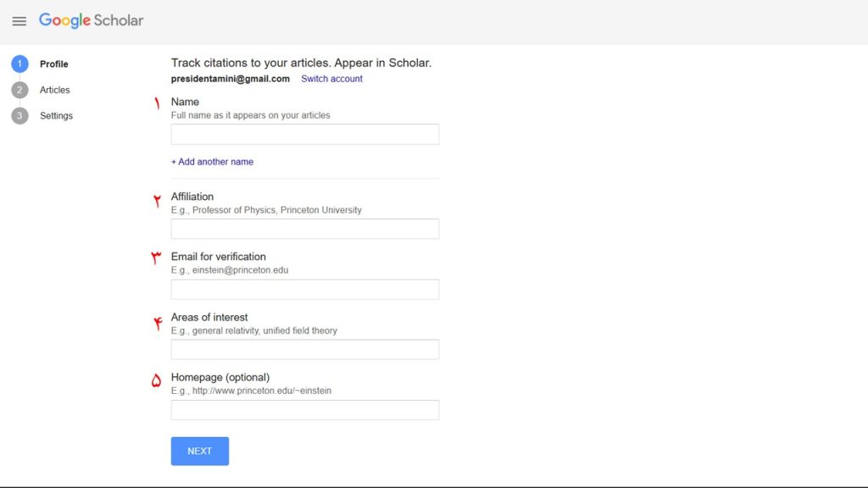
Task: Click the Switch account link
Action: pos(331,79)
